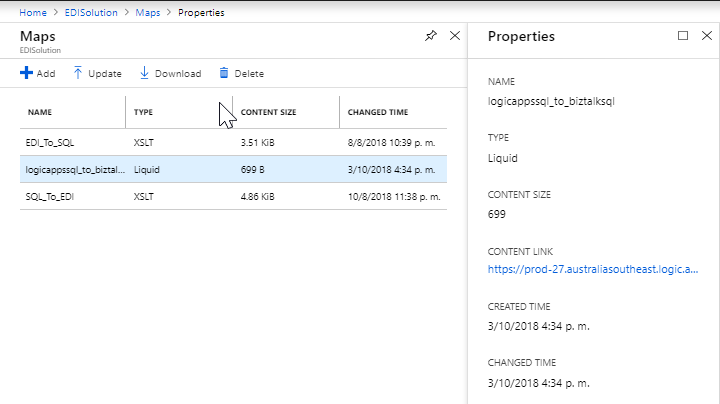Select the logicappssql_to_biztal Liquid row
Viewport: 720px width, 404px height.
[x=233, y=169]
